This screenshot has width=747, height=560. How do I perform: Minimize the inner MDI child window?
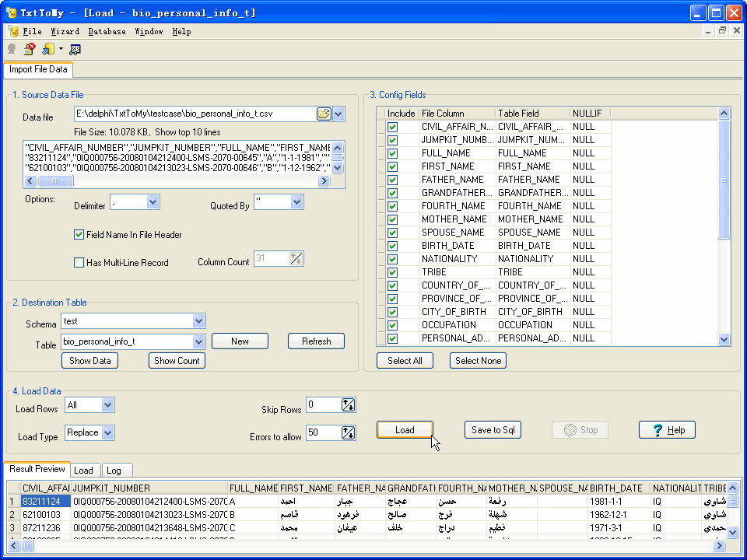[x=708, y=31]
